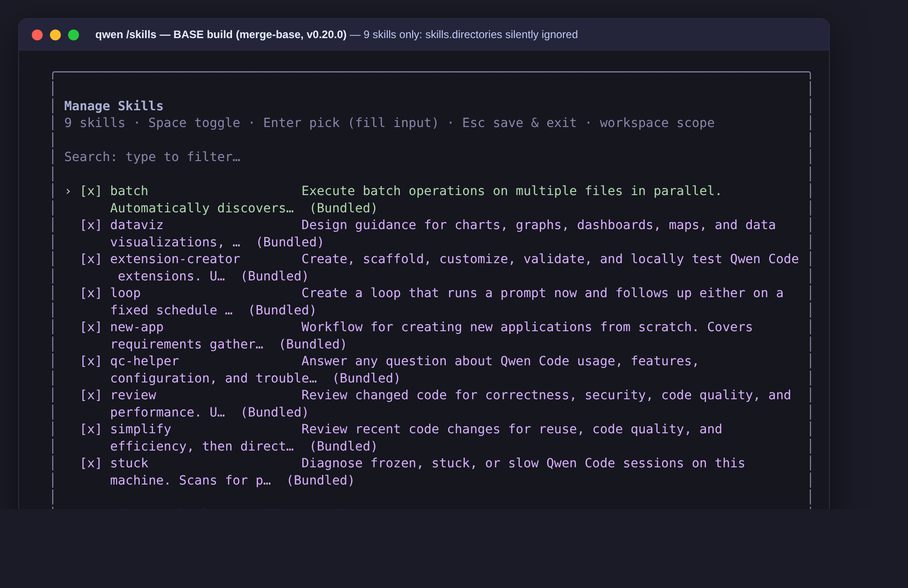Select the qc-helper skill name
908x588 pixels.
tap(144, 361)
